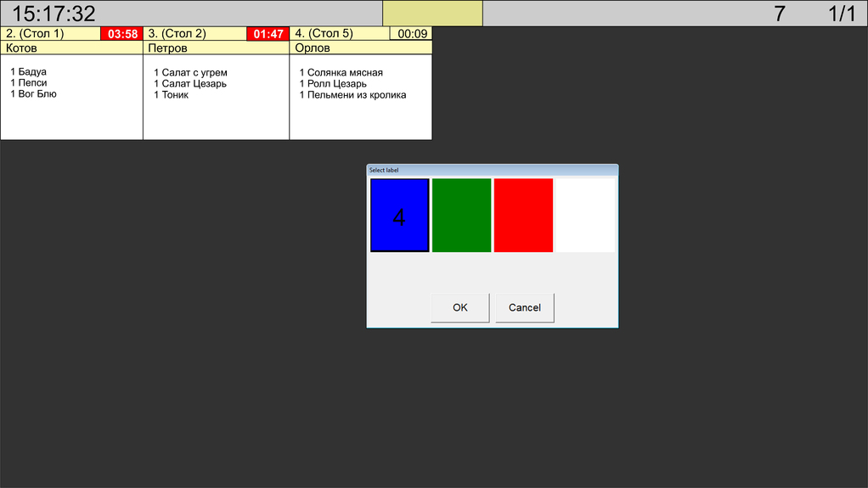Click the 1/1 page indicator
This screenshot has height=488, width=868.
841,14
